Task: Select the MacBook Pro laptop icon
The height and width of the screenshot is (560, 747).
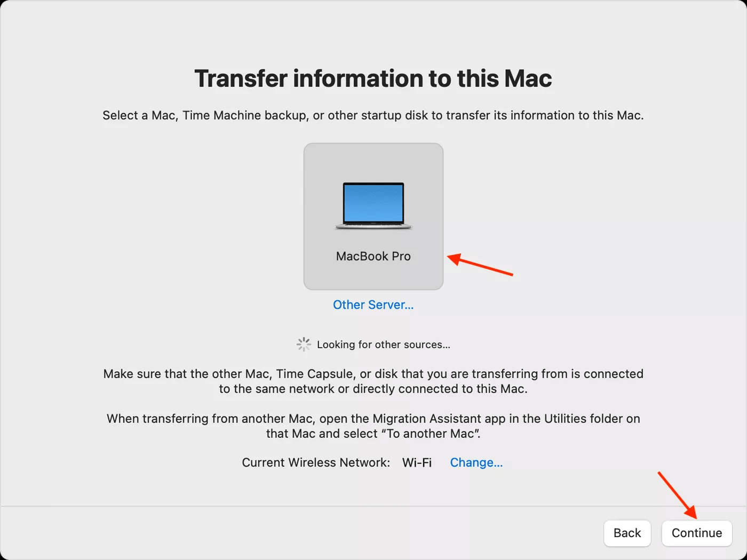Action: point(373,206)
